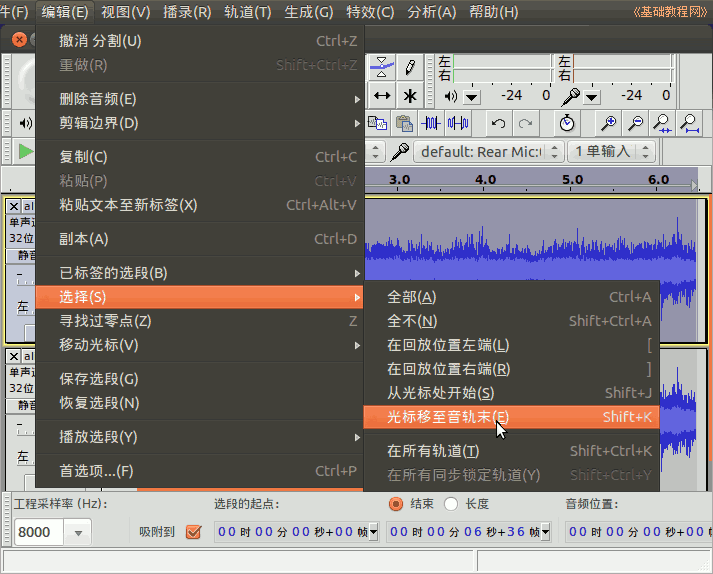This screenshot has width=713, height=574.
Task: Click 光标移至音轨末(E) submenu entry
Action: (512, 417)
